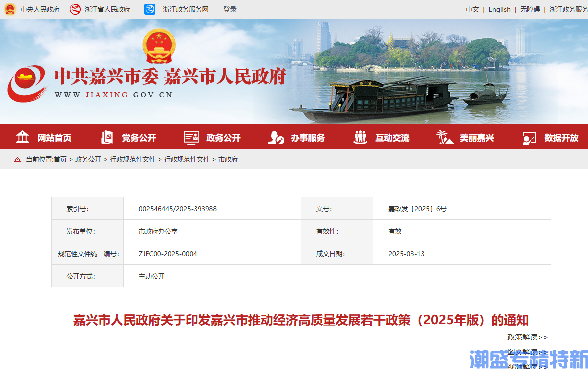Follow the 浙江政务服务网 link beside blue logo
The image size is (588, 369).
185,9
